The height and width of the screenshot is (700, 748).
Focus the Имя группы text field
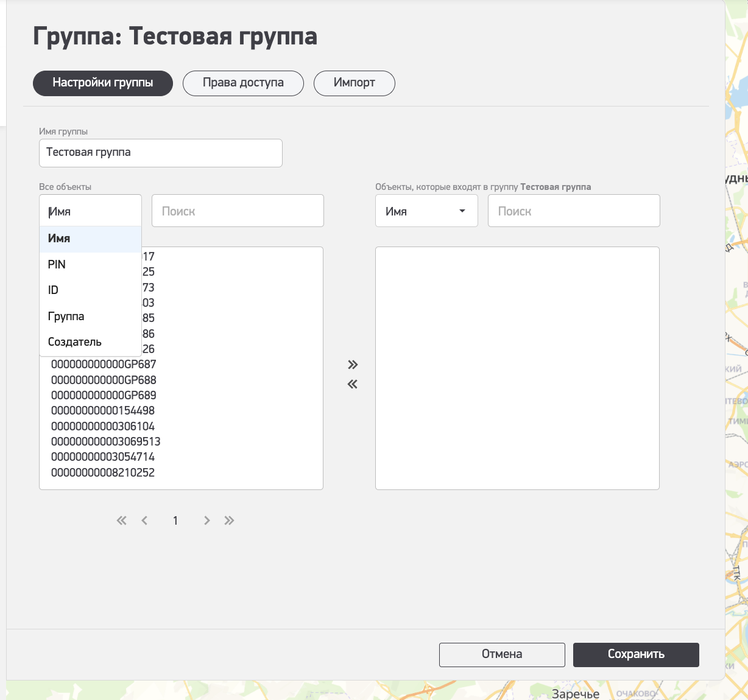pos(160,153)
